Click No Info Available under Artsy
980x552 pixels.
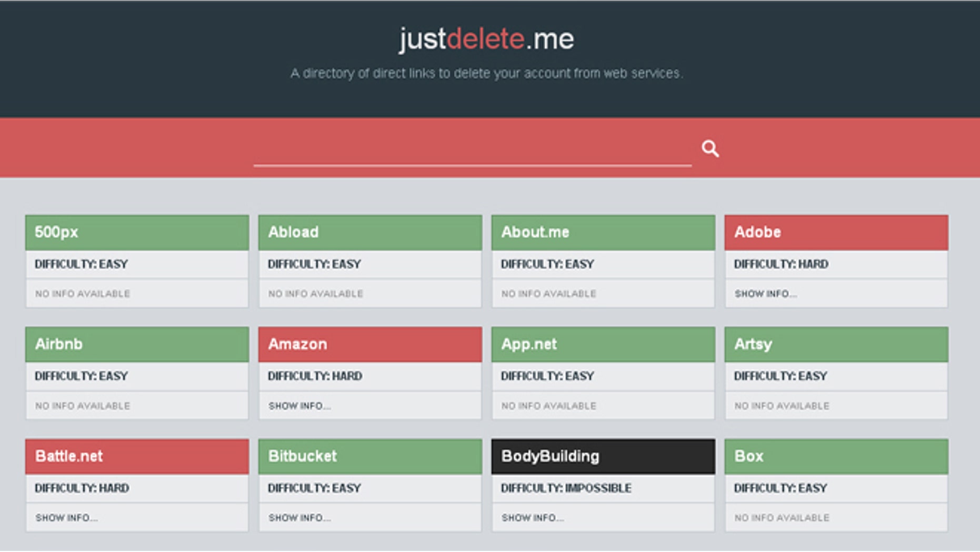[x=782, y=406]
